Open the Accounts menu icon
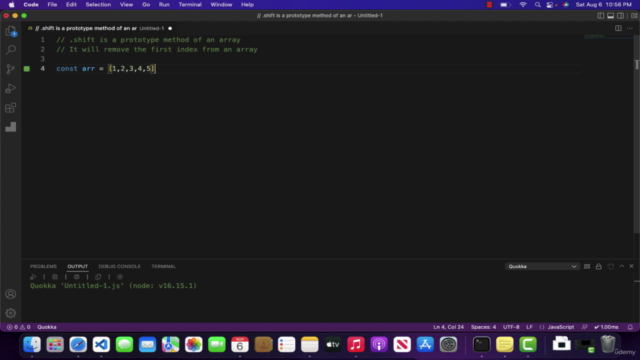The image size is (640, 360). pyautogui.click(x=11, y=294)
